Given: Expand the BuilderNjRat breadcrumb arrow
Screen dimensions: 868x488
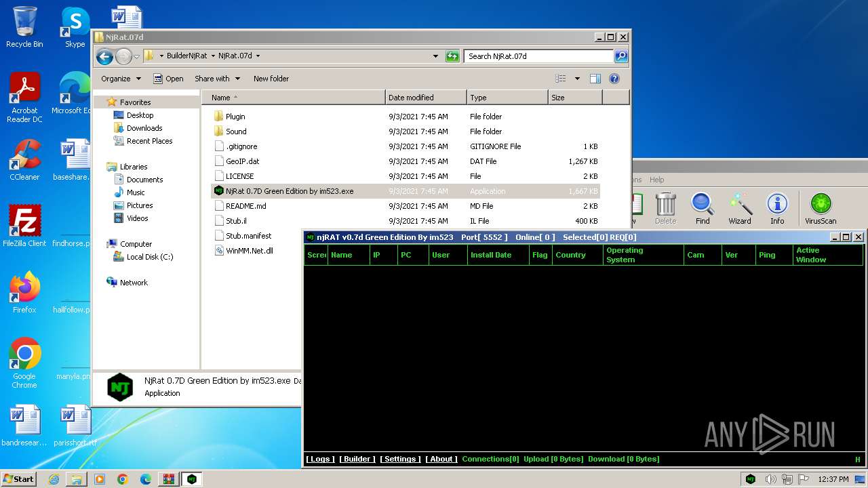Looking at the screenshot, I should coord(213,56).
